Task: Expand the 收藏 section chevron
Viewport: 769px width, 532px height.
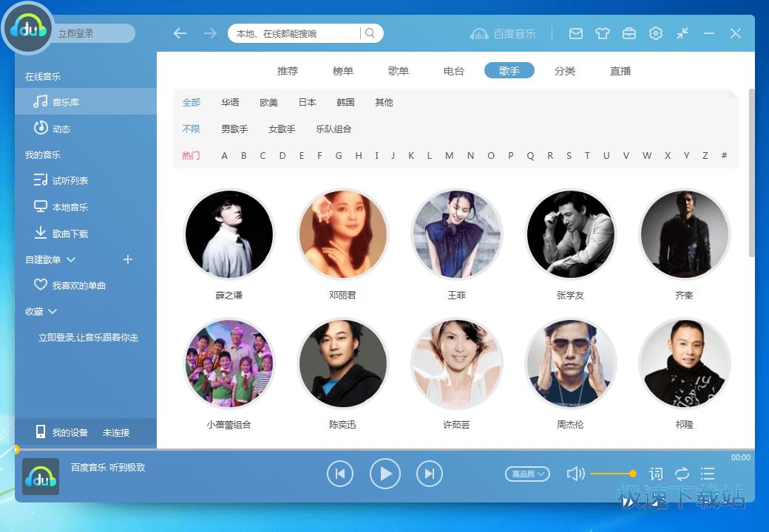Action: [52, 312]
